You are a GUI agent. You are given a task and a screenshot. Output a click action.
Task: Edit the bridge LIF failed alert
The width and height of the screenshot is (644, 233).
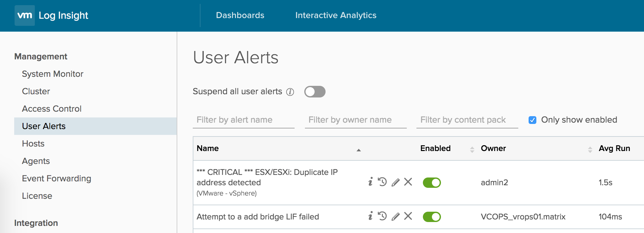(395, 216)
